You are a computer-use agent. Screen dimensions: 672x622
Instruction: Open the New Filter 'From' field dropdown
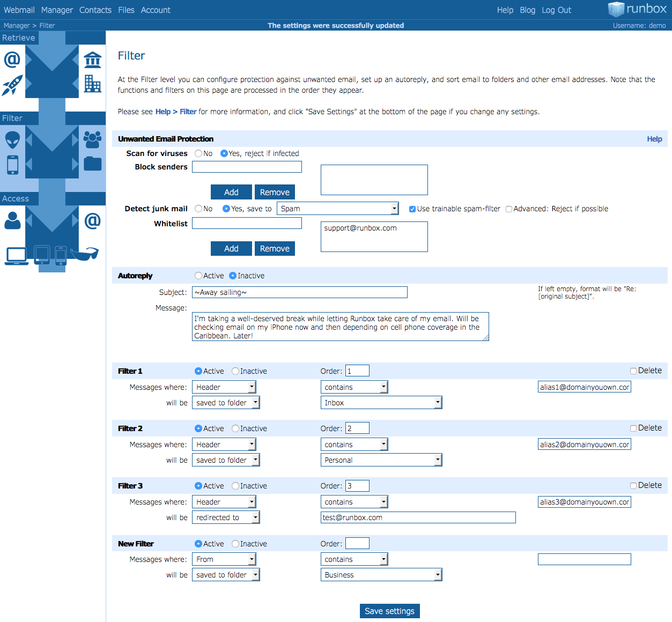[x=224, y=559]
